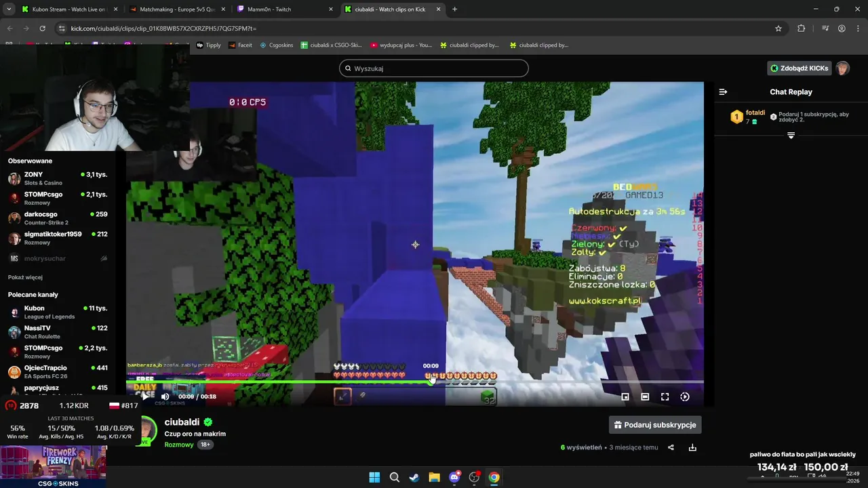The width and height of the screenshot is (868, 488).
Task: Open sigmatiktoker1959 followed channel
Action: pyautogui.click(x=58, y=238)
